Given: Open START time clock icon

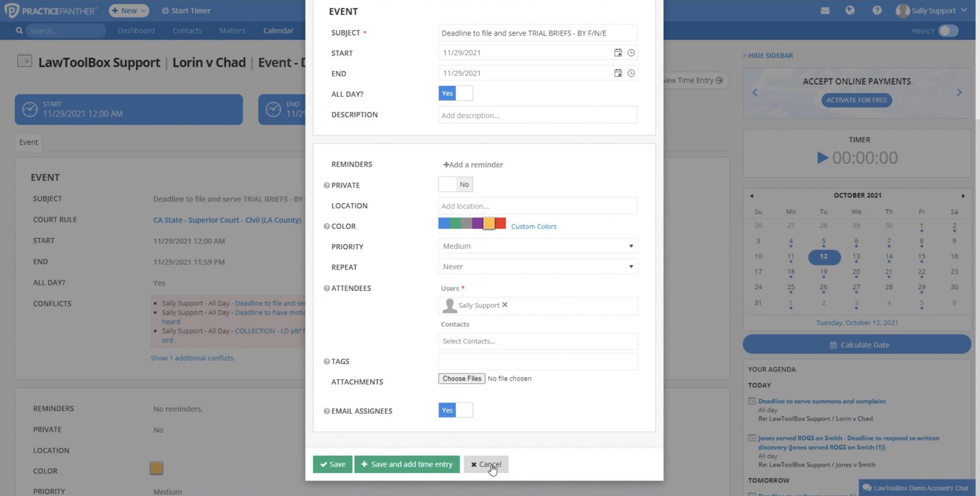Looking at the screenshot, I should (631, 53).
